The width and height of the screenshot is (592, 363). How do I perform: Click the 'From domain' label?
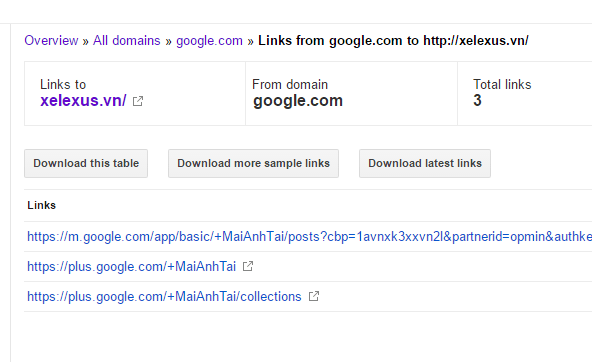(x=290, y=84)
